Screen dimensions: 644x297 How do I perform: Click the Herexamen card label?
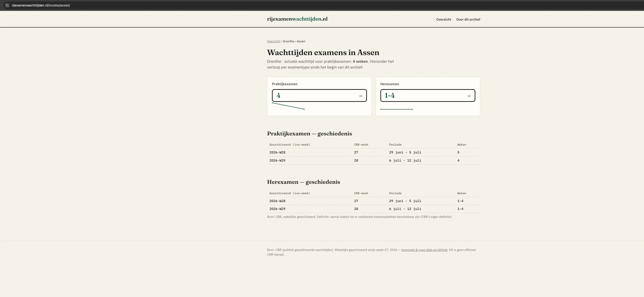click(389, 84)
